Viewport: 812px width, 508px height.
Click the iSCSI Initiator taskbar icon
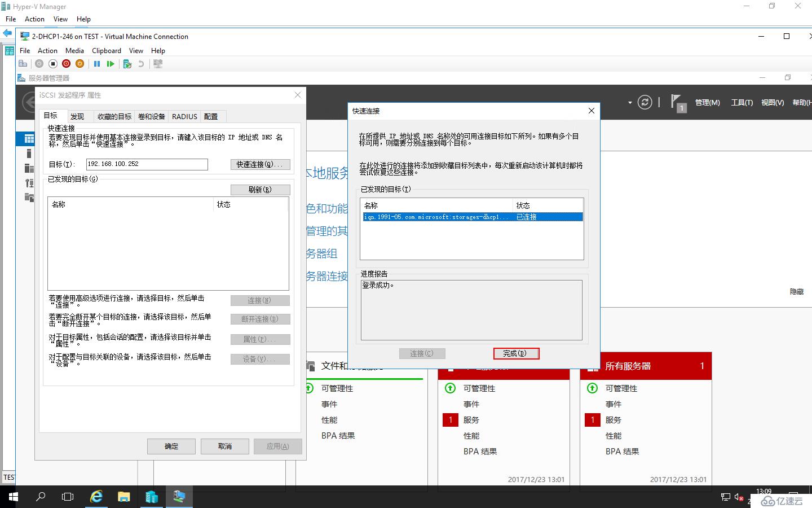pyautogui.click(x=179, y=497)
